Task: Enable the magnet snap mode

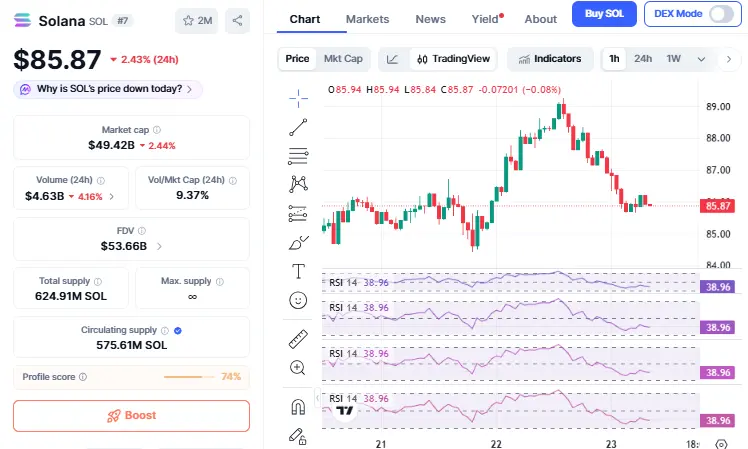Action: click(298, 406)
